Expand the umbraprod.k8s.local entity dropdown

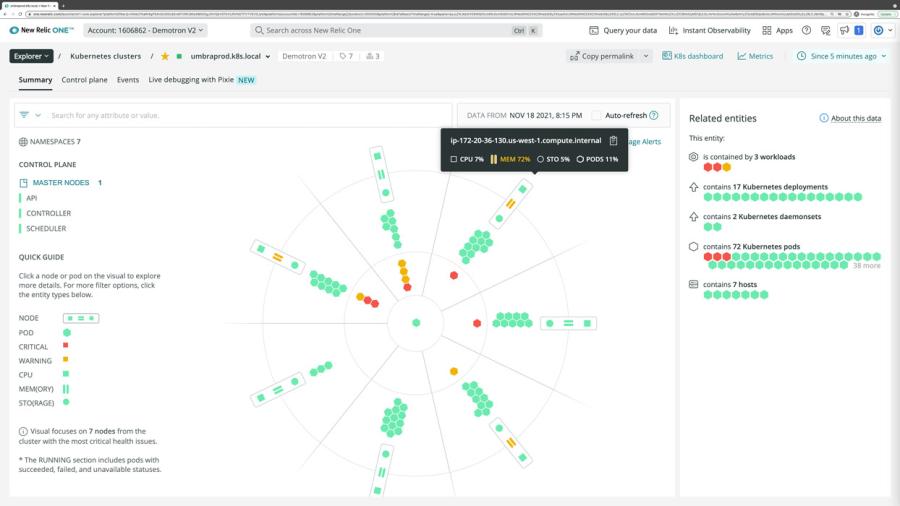click(x=267, y=56)
